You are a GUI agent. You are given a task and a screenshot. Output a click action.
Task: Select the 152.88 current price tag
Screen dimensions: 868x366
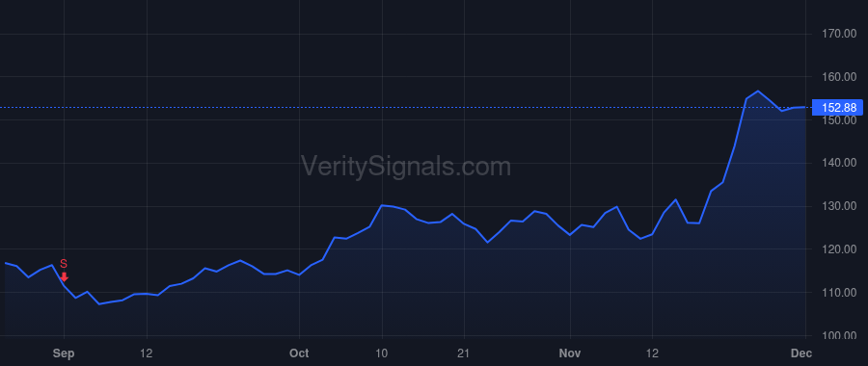pos(838,107)
